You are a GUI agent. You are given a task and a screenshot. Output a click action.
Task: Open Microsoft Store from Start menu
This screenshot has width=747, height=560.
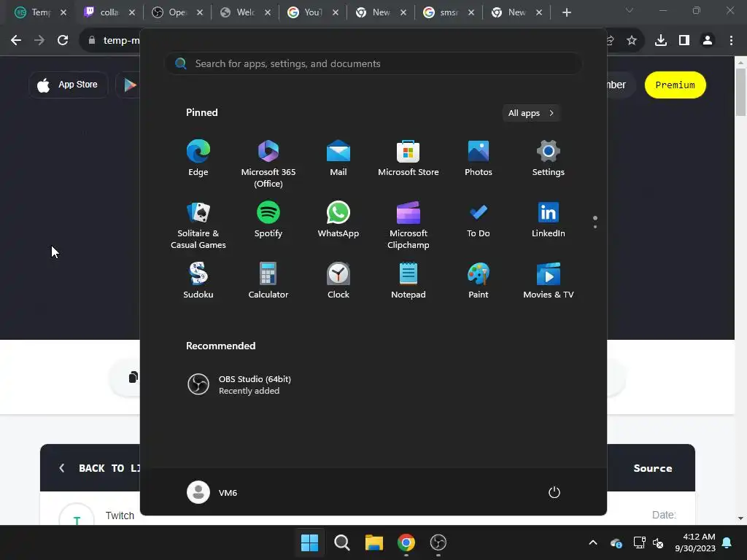[x=409, y=158]
